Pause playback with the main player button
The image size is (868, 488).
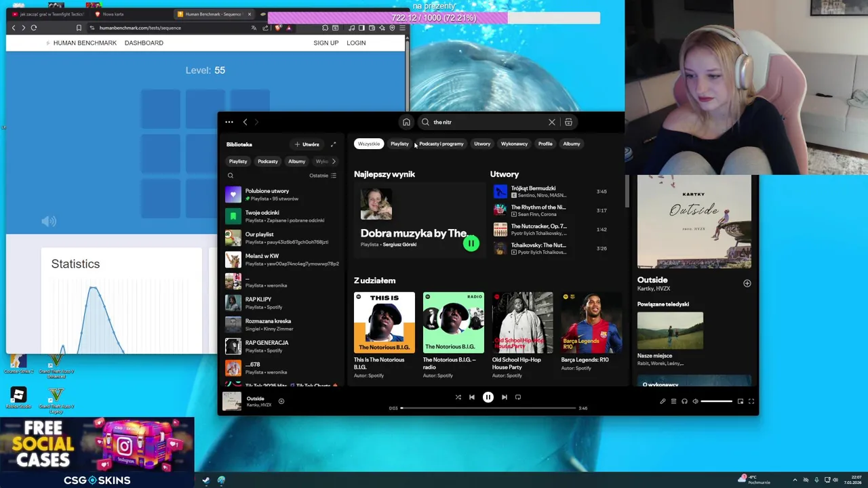click(488, 397)
